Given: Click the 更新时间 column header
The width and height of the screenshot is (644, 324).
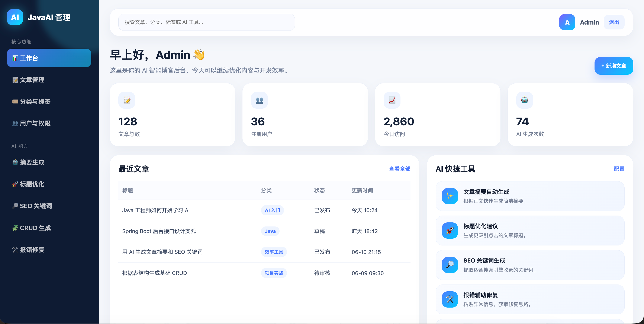Looking at the screenshot, I should pyautogui.click(x=362, y=190).
